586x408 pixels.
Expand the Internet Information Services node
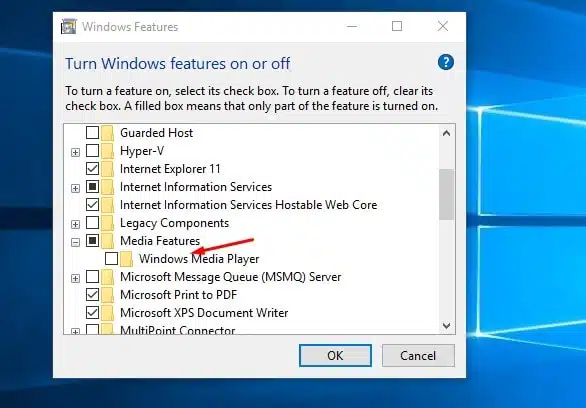75,188
